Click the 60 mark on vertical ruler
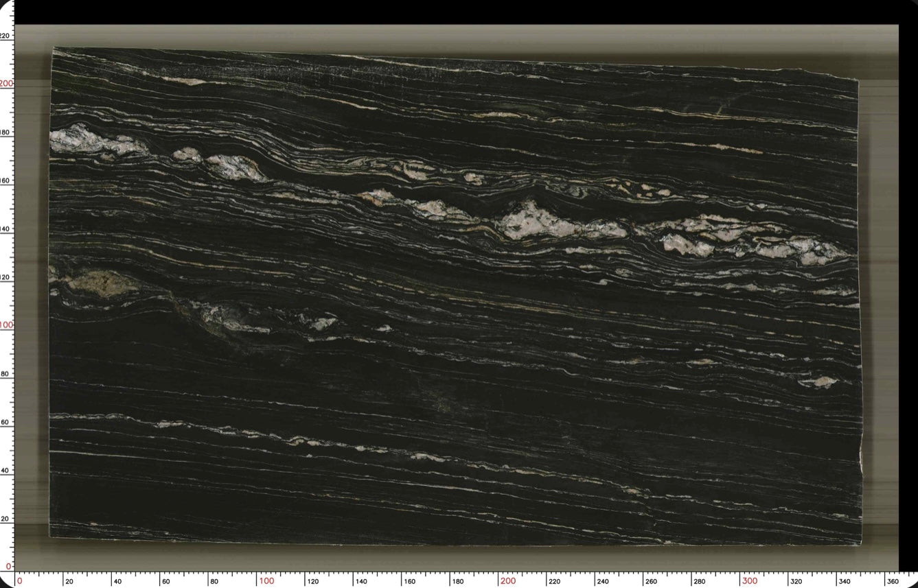Viewport: 918px width, 588px height. 4,422
